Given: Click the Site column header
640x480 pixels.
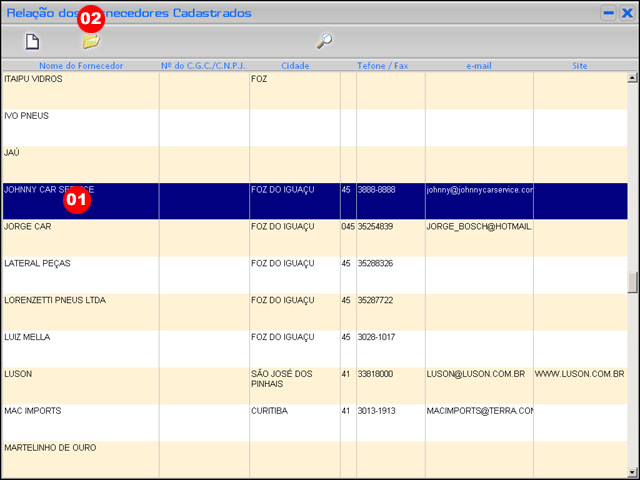Looking at the screenshot, I should pos(580,66).
